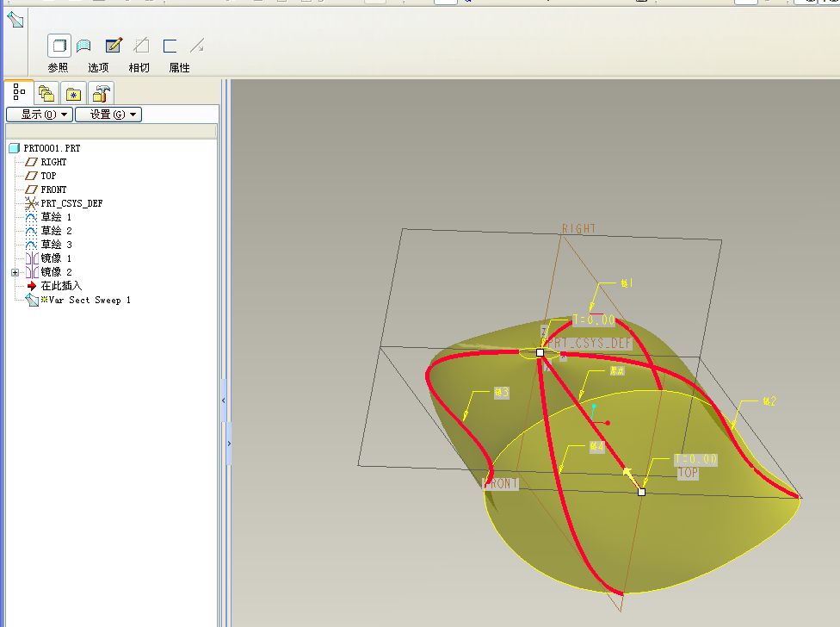840x627 pixels.
Task: Switch to the connections tab with hammer icon
Action: click(101, 94)
